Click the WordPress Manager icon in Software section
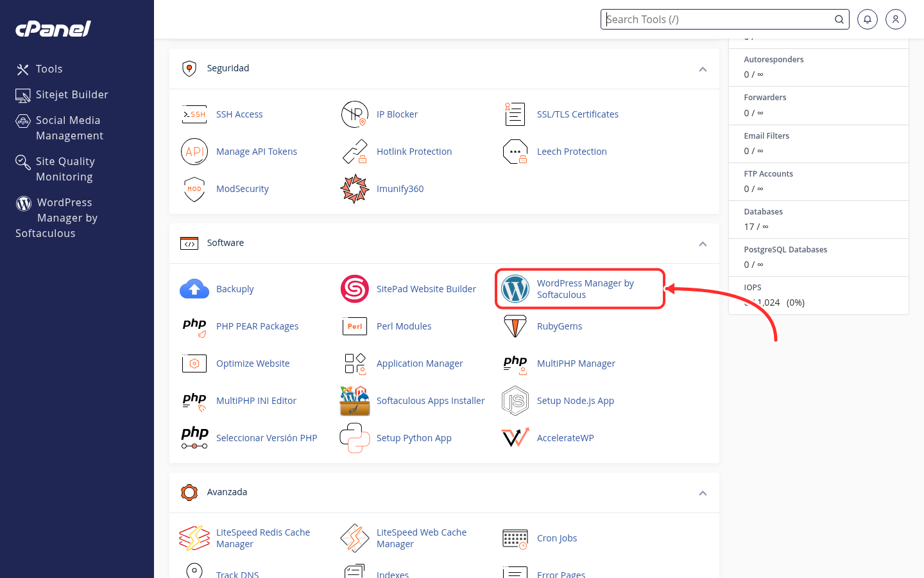This screenshot has height=578, width=924. click(515, 289)
